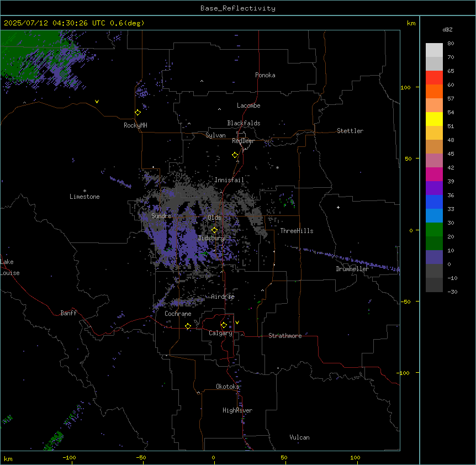Select the Strathmore label
The width and height of the screenshot is (476, 465).
coord(285,336)
